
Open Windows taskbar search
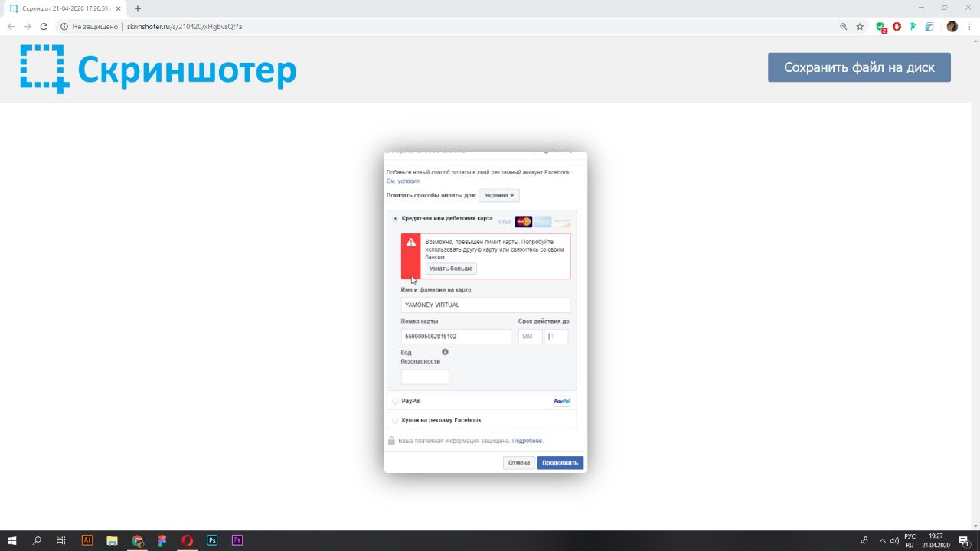click(x=37, y=540)
